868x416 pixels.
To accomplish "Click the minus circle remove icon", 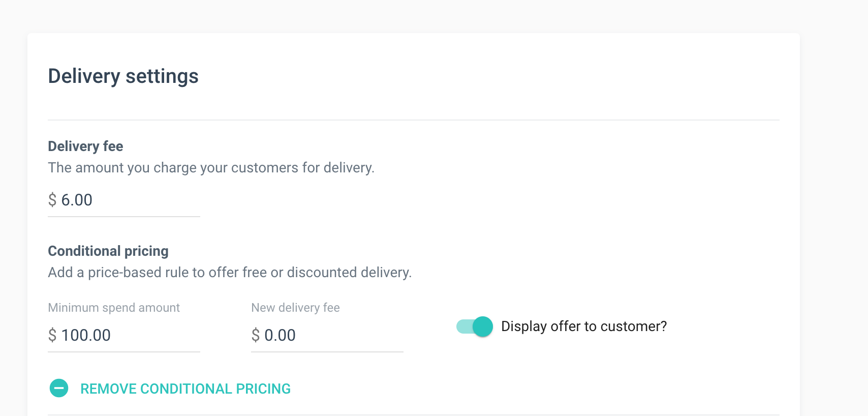I will pyautogui.click(x=59, y=389).
